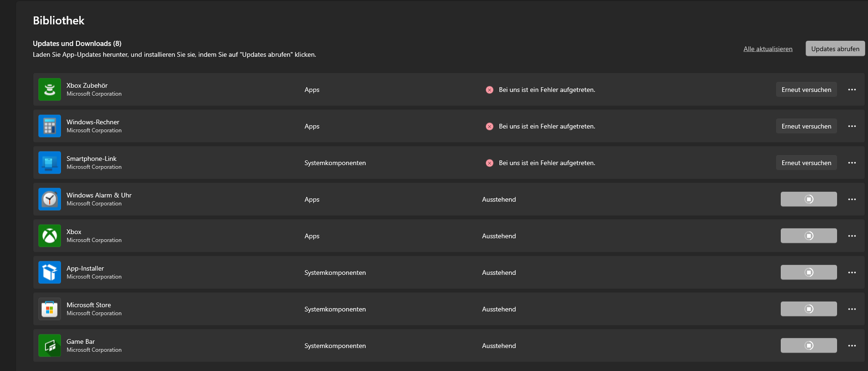Image resolution: width=868 pixels, height=371 pixels.
Task: Select the Smartphone-Link app name
Action: (x=91, y=159)
